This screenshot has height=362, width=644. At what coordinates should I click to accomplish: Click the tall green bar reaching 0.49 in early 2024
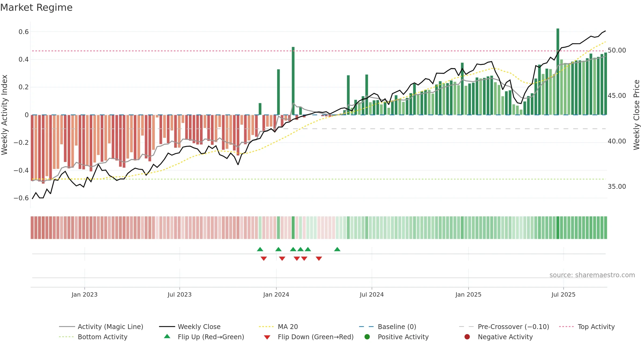pos(293,81)
